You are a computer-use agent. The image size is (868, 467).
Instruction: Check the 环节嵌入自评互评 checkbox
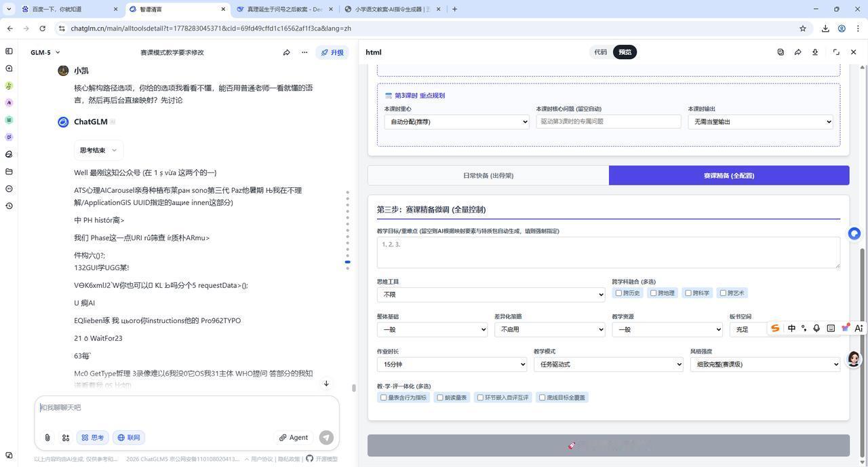[480, 398]
